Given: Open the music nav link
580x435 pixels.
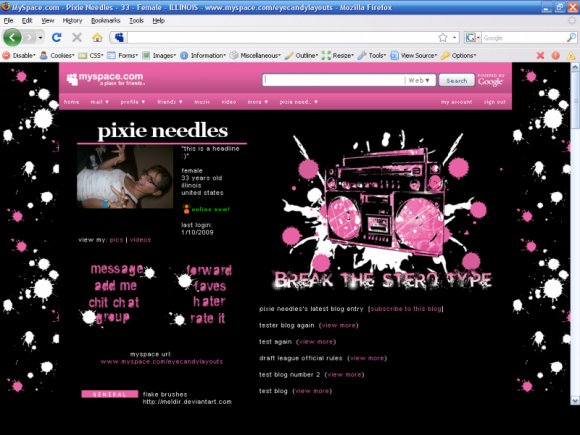Looking at the screenshot, I should tap(202, 102).
